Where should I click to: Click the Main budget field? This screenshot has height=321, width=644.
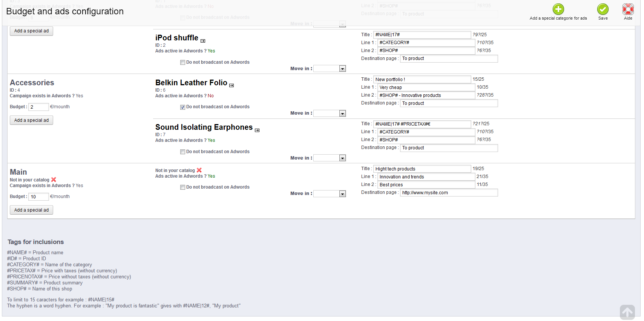(x=38, y=197)
